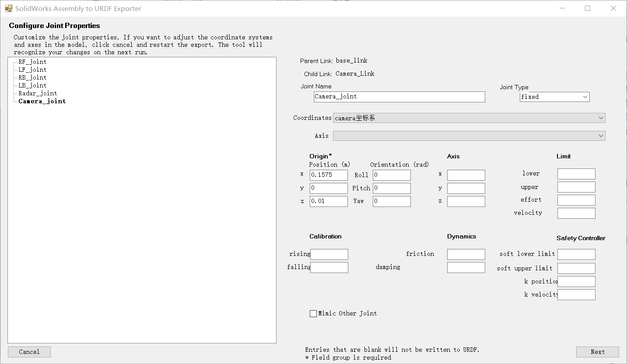627x364 pixels.
Task: Expand the Coordinates dropdown
Action: 469,118
